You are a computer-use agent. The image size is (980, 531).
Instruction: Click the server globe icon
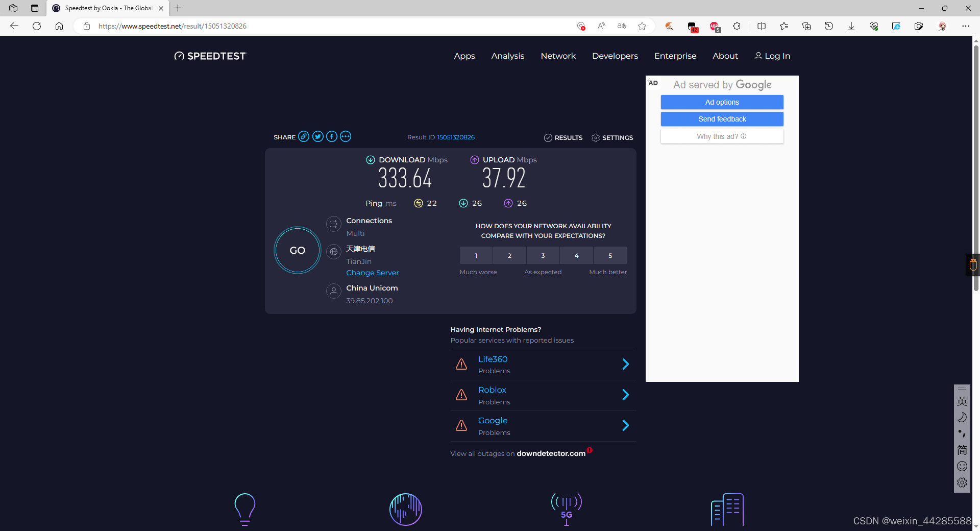point(334,252)
